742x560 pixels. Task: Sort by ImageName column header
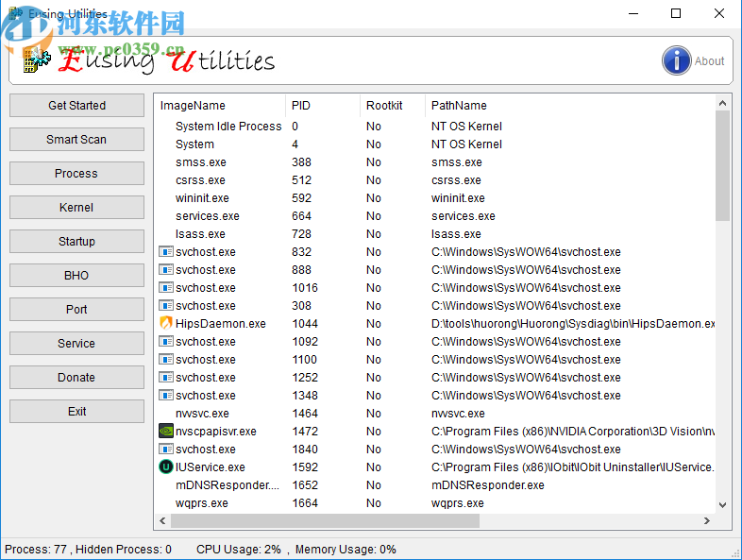click(220, 105)
